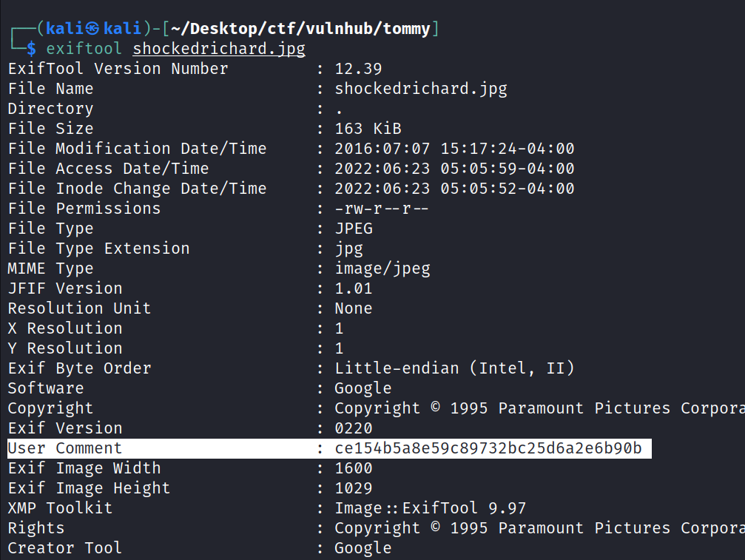
Task: Click the Exif Image Width value 1600
Action: click(354, 468)
